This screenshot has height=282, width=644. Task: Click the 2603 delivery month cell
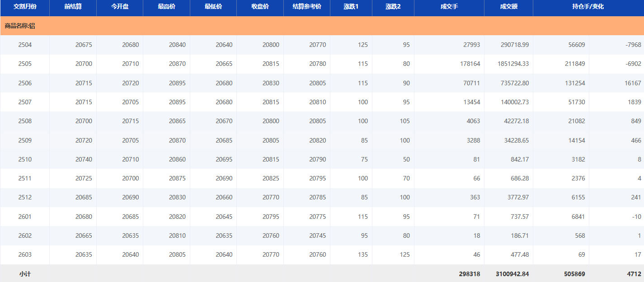pos(25,254)
